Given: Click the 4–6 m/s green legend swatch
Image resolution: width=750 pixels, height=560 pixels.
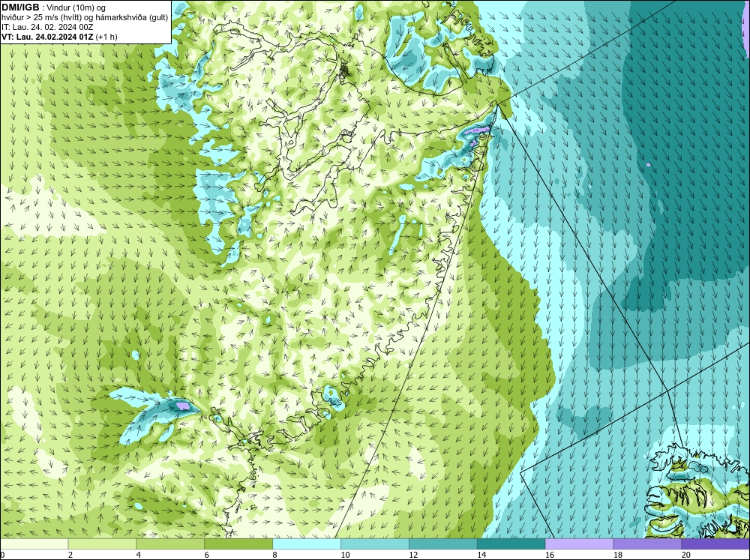Looking at the screenshot, I should pos(170,544).
